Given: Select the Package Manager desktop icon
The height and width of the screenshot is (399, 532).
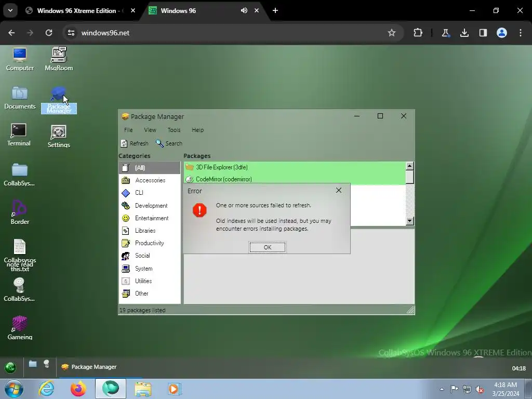Looking at the screenshot, I should click(x=59, y=100).
